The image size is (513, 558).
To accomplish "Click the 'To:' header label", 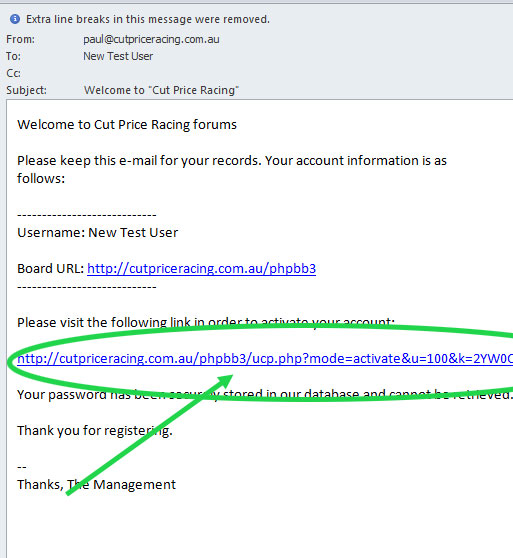I will pyautogui.click(x=14, y=56).
